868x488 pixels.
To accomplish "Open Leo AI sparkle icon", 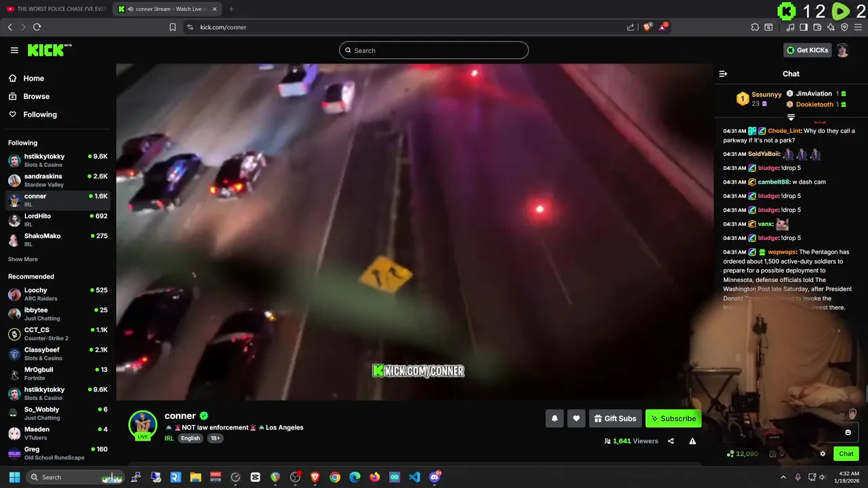I will 831,27.
